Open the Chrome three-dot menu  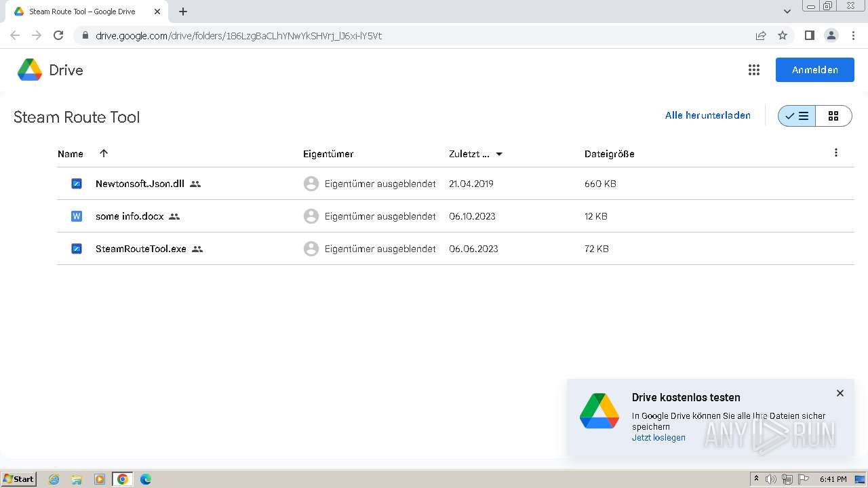coord(853,35)
